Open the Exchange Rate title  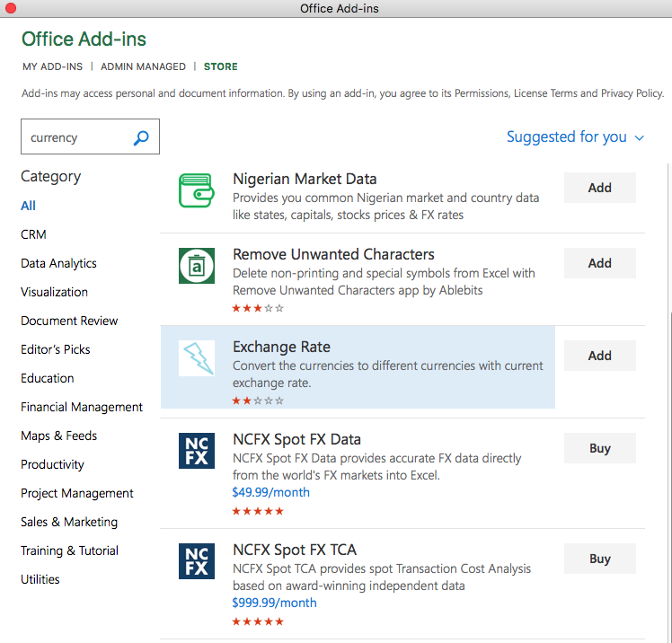(281, 347)
